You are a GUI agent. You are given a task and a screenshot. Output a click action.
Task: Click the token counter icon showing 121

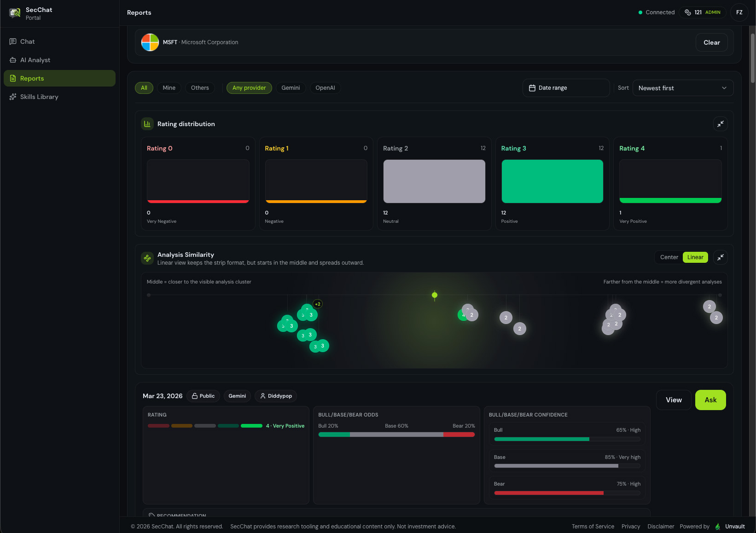(x=688, y=12)
